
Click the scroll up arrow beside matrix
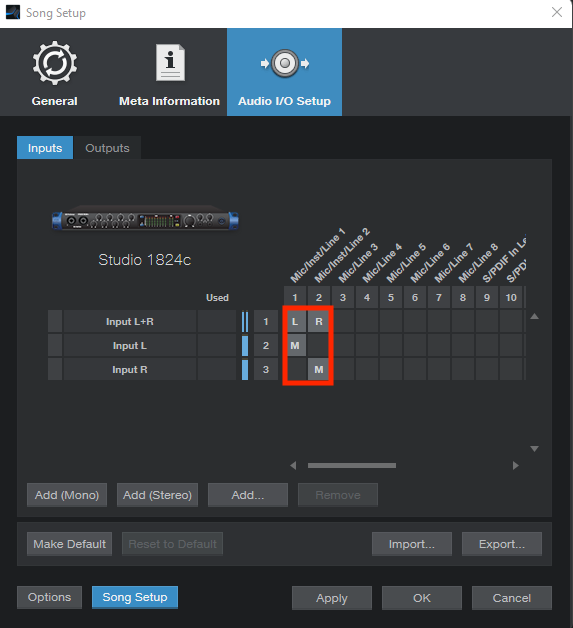coord(534,316)
